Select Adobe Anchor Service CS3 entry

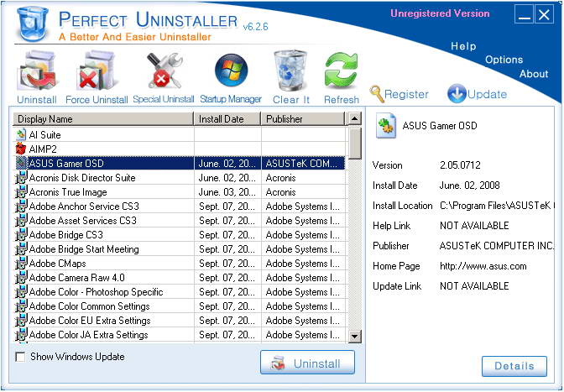tap(180, 206)
